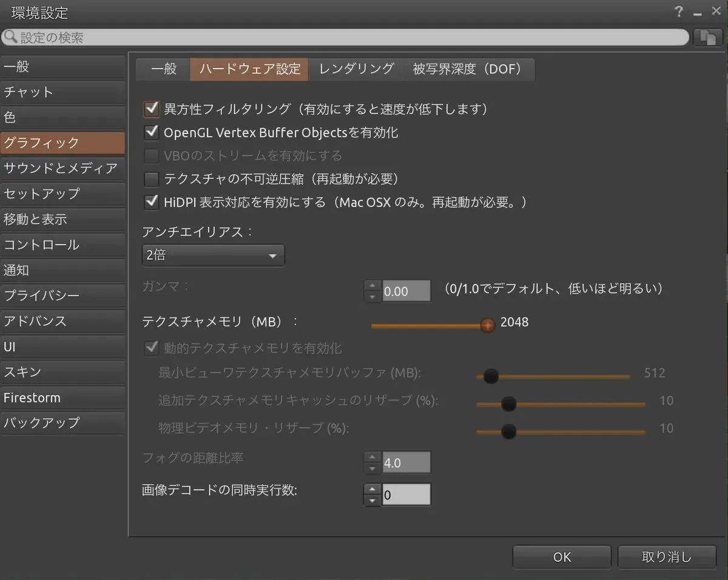The width and height of the screenshot is (728, 580).
Task: Select the グラフィック category
Action: (62, 143)
